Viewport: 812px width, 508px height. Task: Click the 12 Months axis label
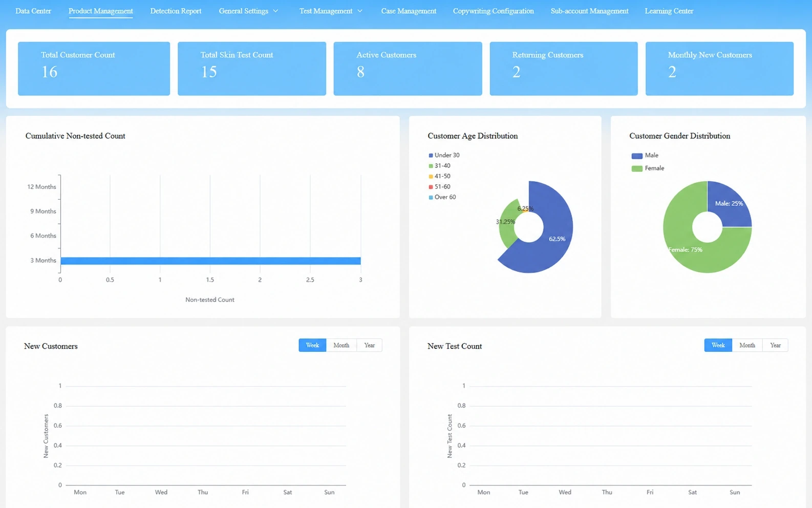[x=41, y=187]
